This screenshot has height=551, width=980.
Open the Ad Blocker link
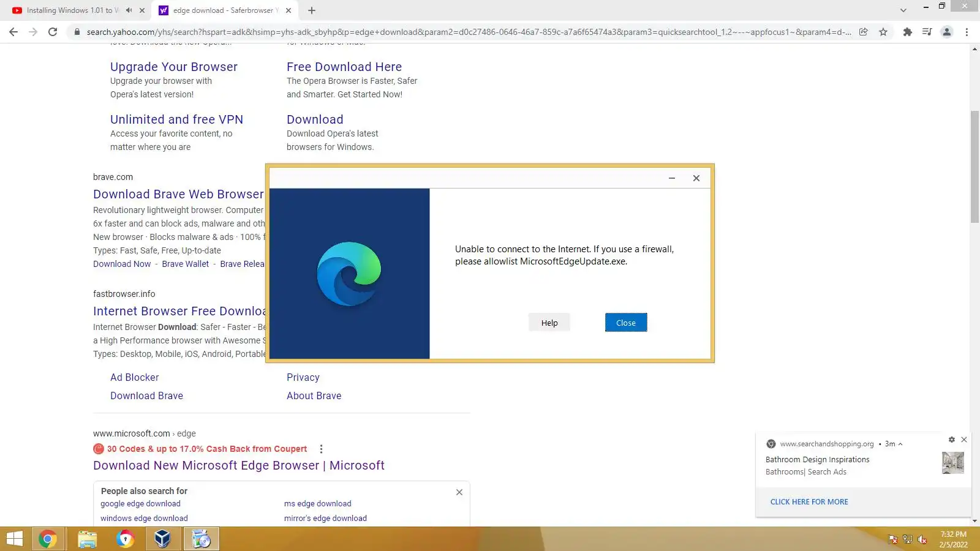pyautogui.click(x=135, y=377)
